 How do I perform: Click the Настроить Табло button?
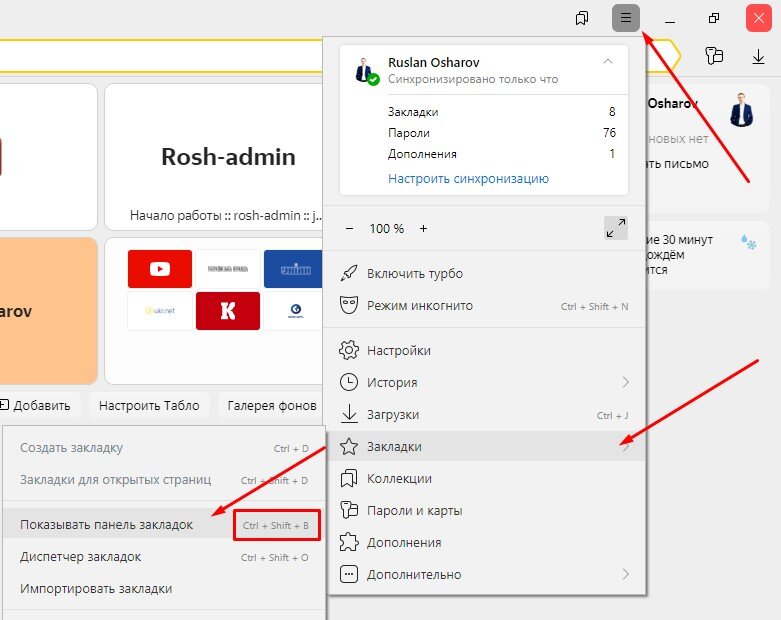point(149,405)
